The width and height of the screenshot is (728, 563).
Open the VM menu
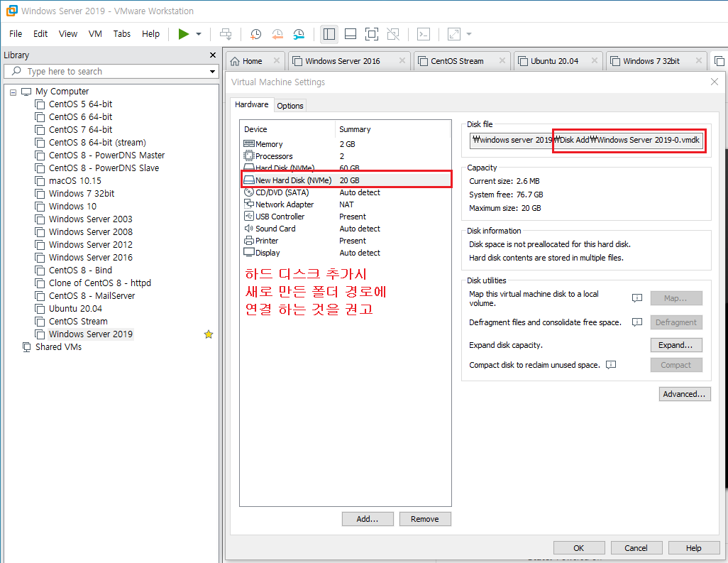pos(95,34)
